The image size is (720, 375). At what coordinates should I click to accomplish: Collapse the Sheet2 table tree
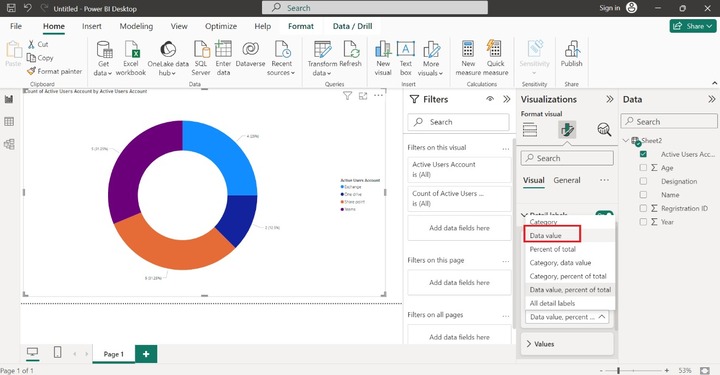coord(626,140)
